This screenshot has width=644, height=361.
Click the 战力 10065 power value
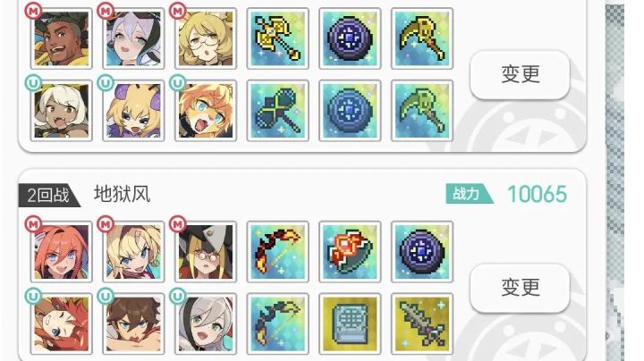538,195
